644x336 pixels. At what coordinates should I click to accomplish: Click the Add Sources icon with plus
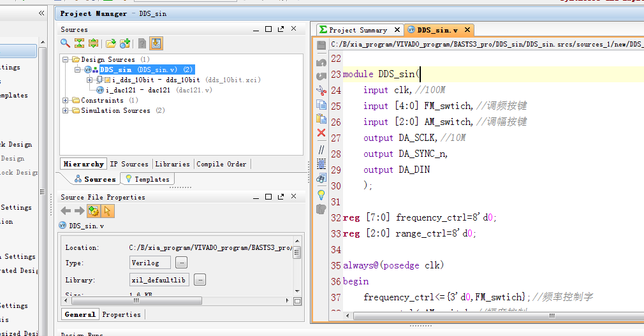pos(125,43)
